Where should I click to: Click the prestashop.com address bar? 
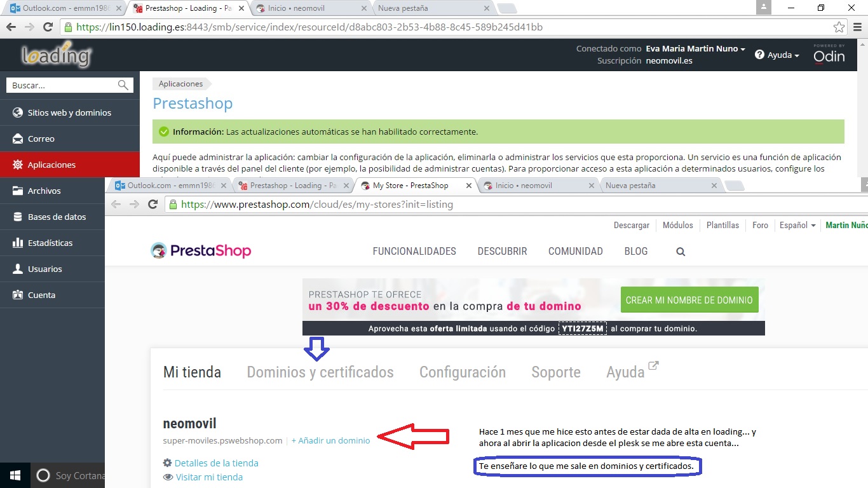(x=515, y=205)
